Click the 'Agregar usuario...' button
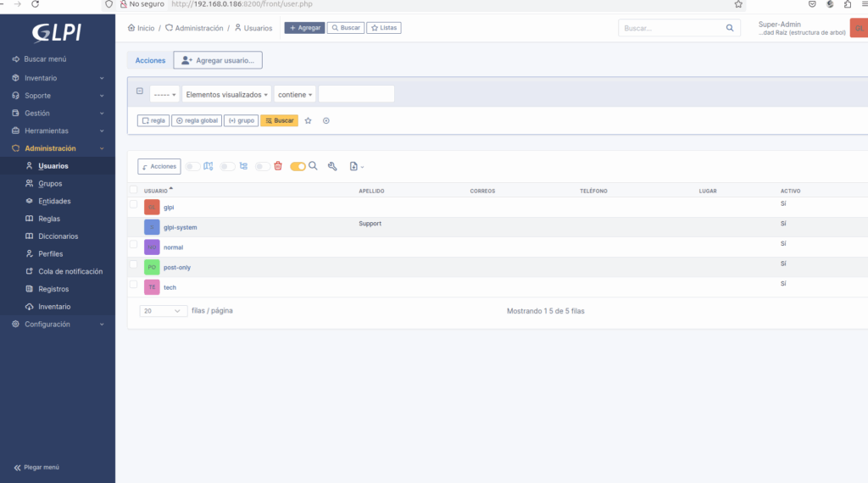This screenshot has width=868, height=483. [x=218, y=60]
